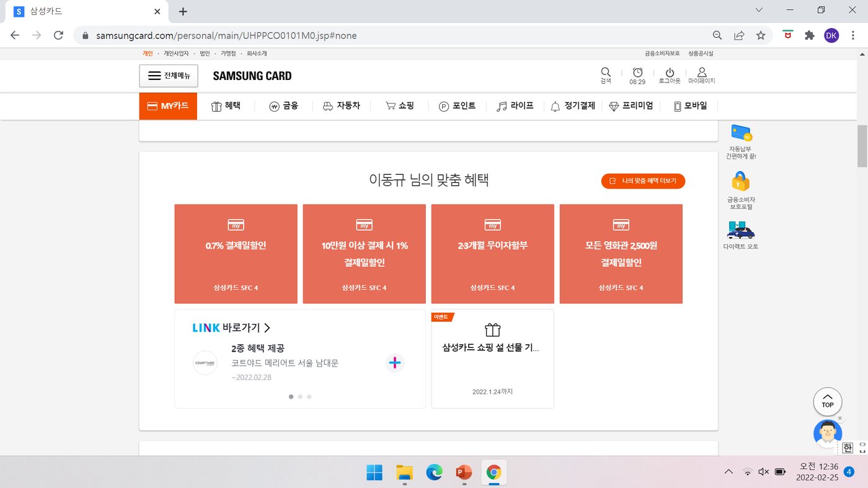Close the chatbot popup x

coord(840,419)
